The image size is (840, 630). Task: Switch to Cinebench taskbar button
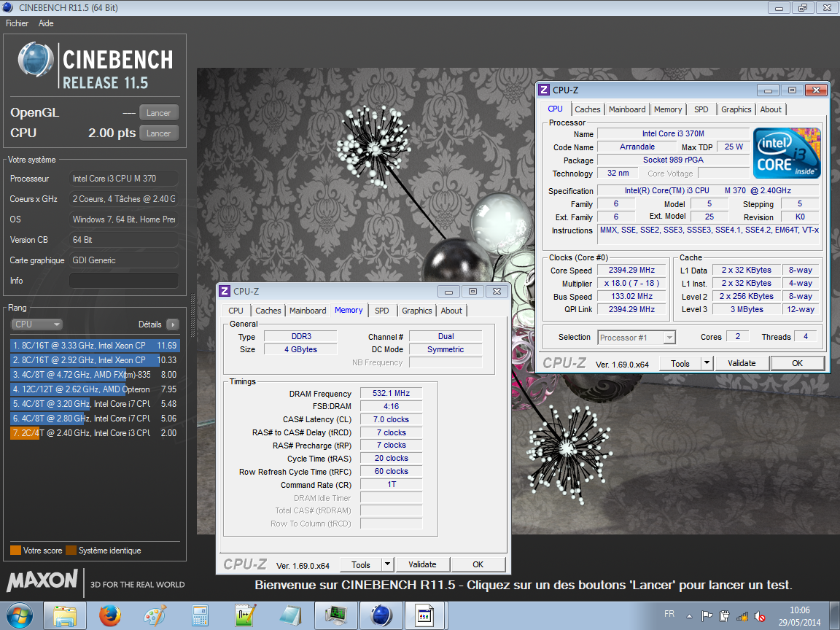click(x=381, y=615)
